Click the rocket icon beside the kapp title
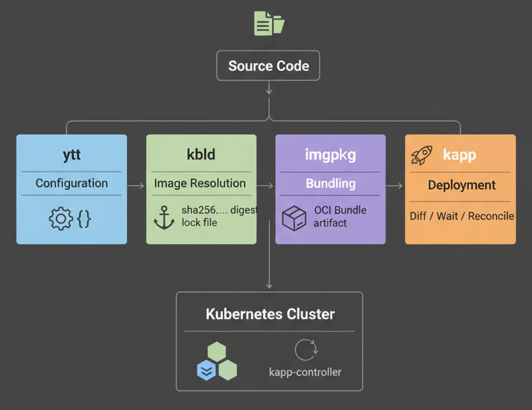 tap(421, 155)
